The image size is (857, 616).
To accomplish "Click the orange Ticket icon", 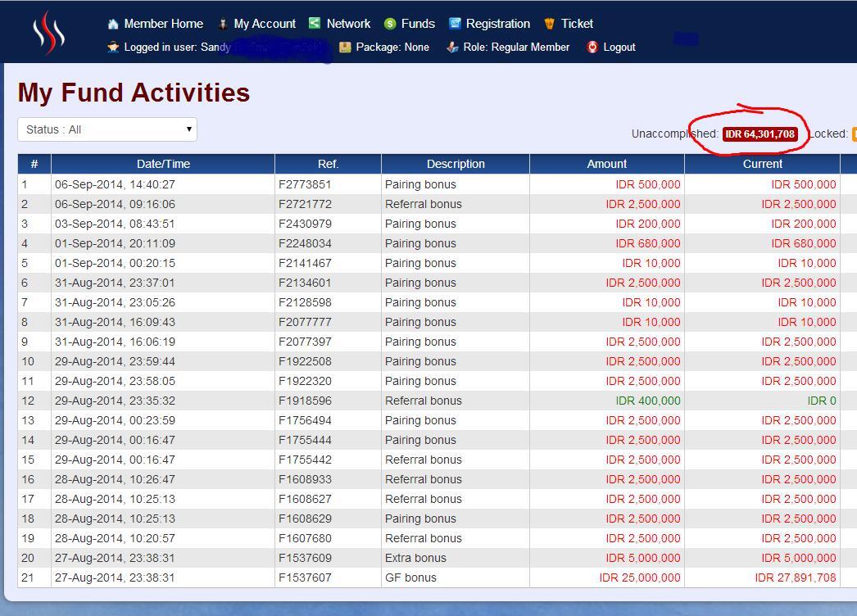I will [549, 24].
